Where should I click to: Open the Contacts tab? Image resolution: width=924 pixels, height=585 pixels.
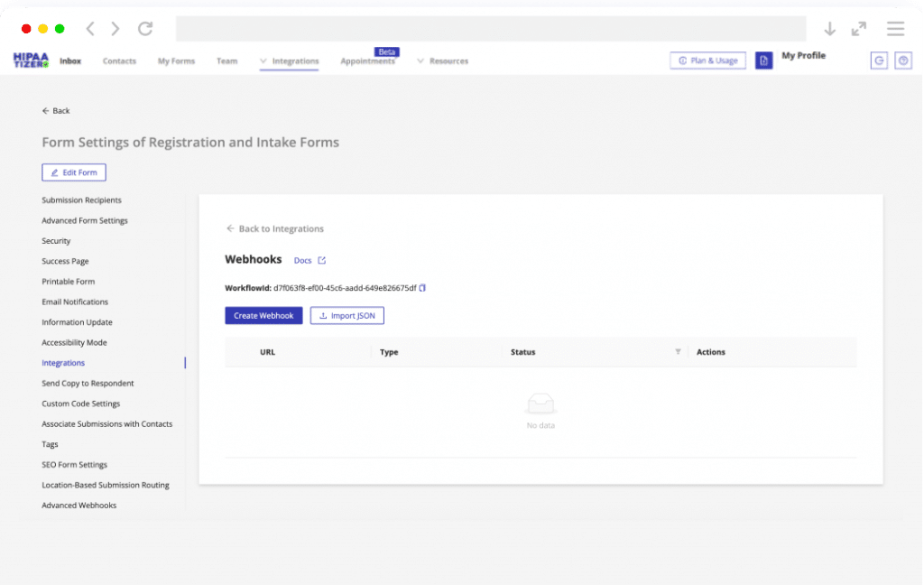(119, 60)
